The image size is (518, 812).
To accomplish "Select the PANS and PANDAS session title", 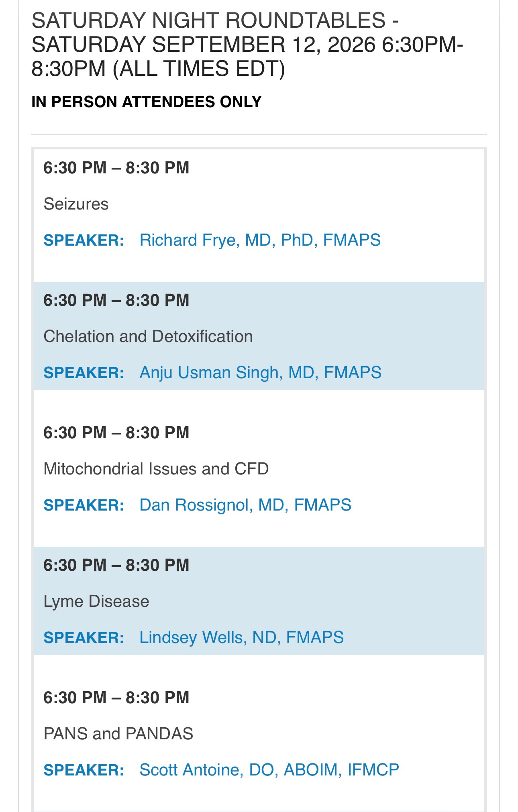I will tap(118, 734).
